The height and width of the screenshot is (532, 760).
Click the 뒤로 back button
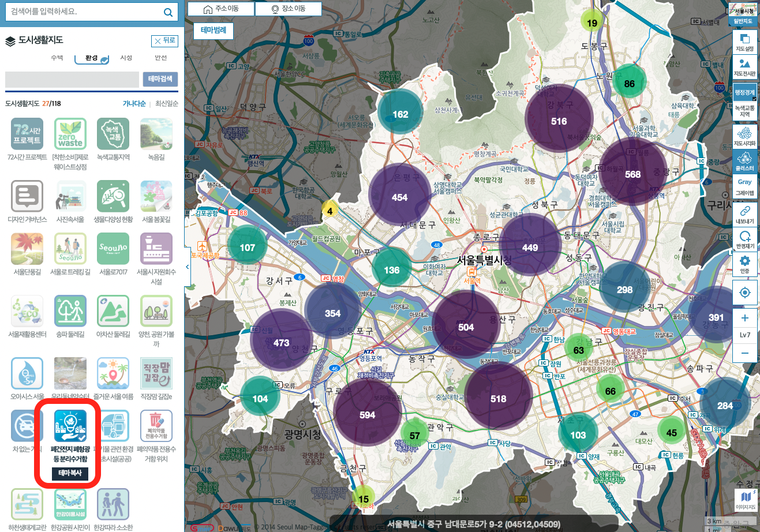164,40
